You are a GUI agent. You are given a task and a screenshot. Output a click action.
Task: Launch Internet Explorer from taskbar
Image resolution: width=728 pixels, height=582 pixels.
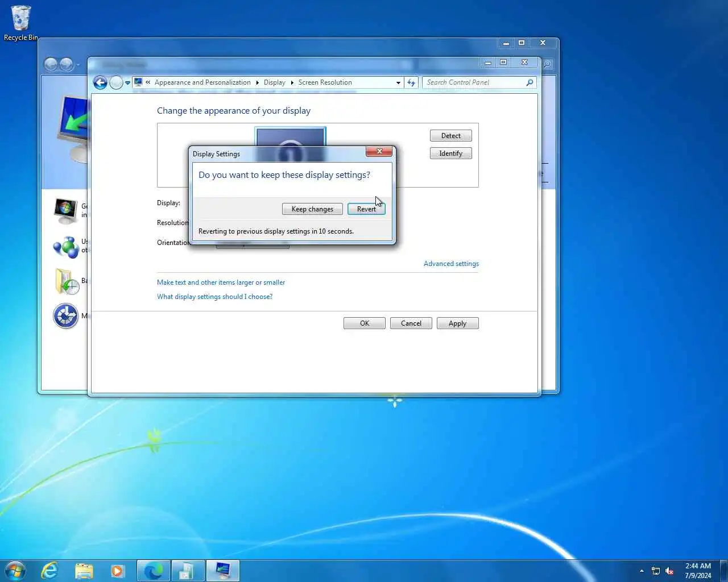pos(49,571)
